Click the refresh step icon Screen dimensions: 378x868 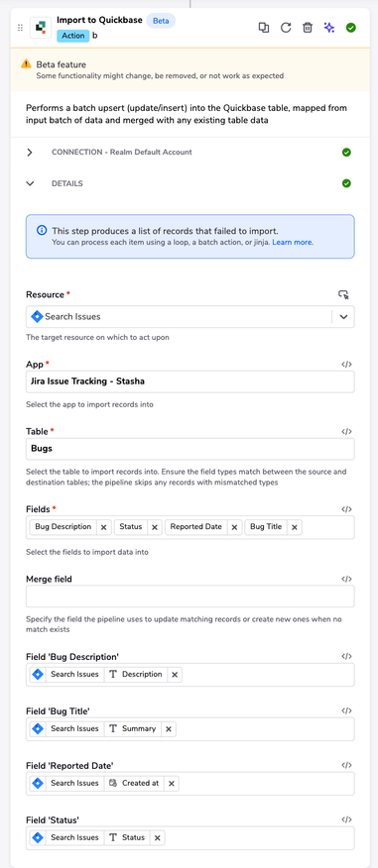286,28
